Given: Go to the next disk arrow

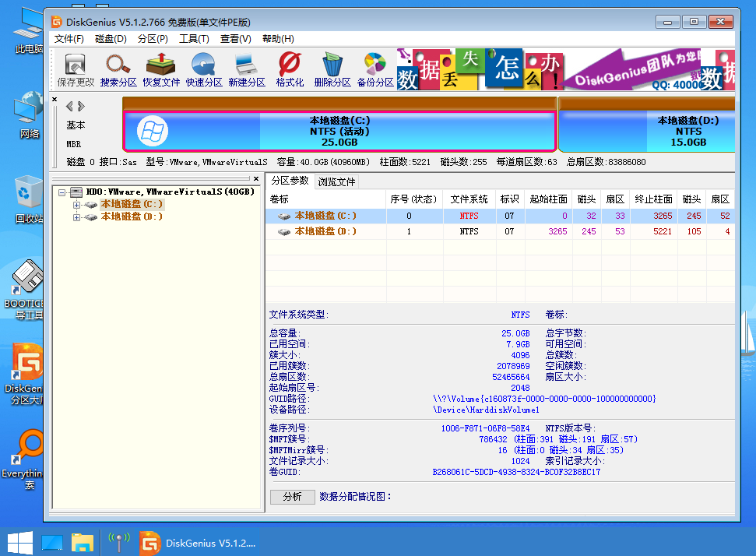Looking at the screenshot, I should (81, 106).
